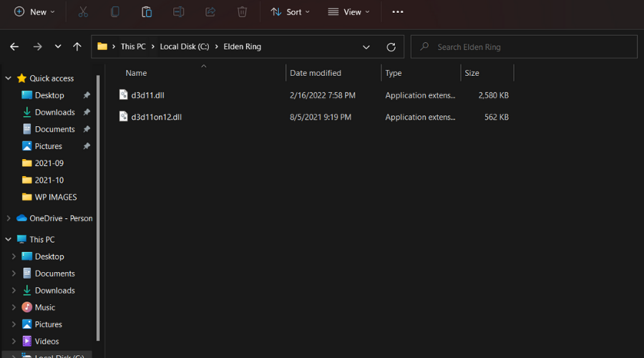
Task: Select Pictures in Quick access
Action: (x=49, y=146)
